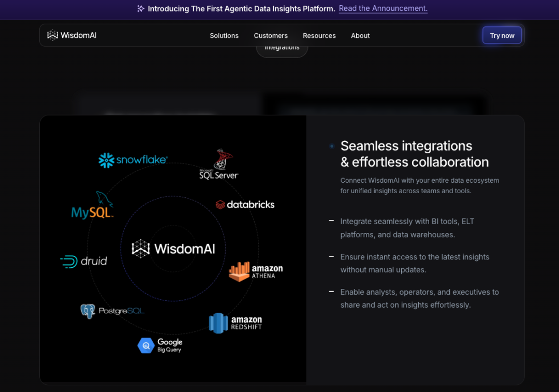Click the blue dot beside Seamless integrations
559x392 pixels.
tap(332, 146)
